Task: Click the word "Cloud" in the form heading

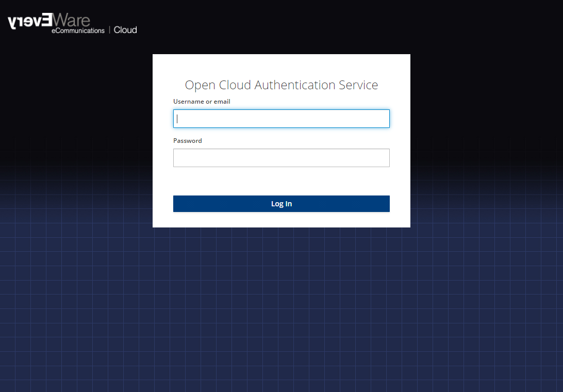Action: [235, 85]
